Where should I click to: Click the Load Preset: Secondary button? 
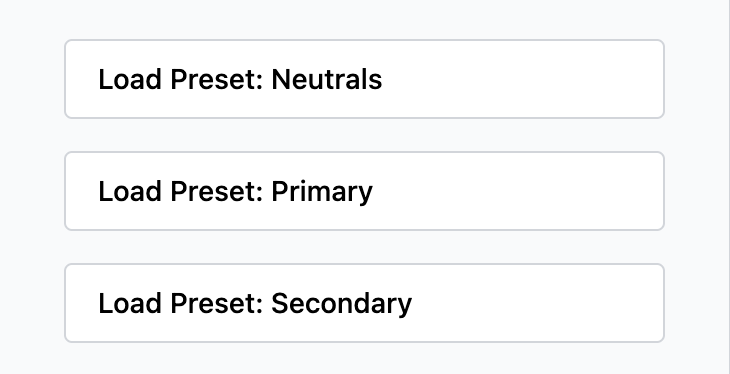364,303
